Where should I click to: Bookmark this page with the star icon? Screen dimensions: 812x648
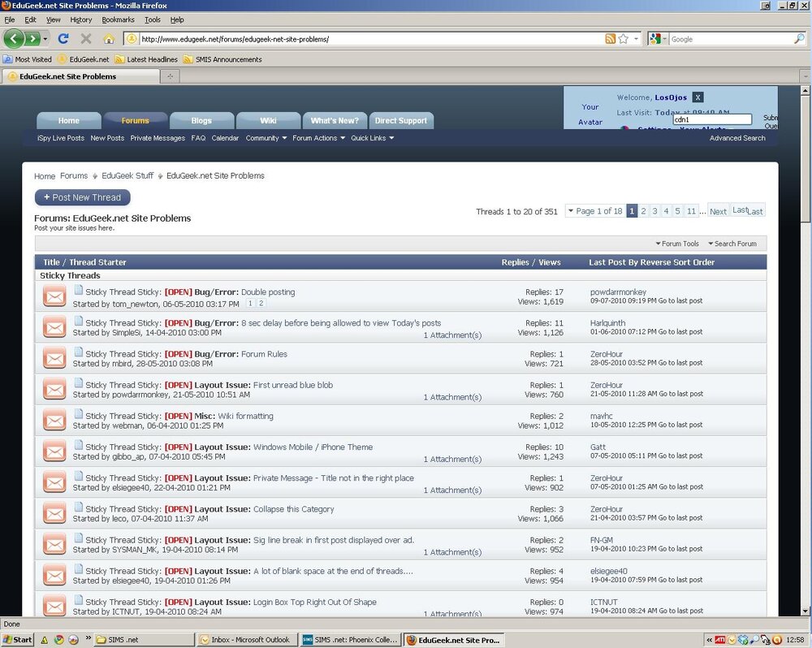point(624,39)
